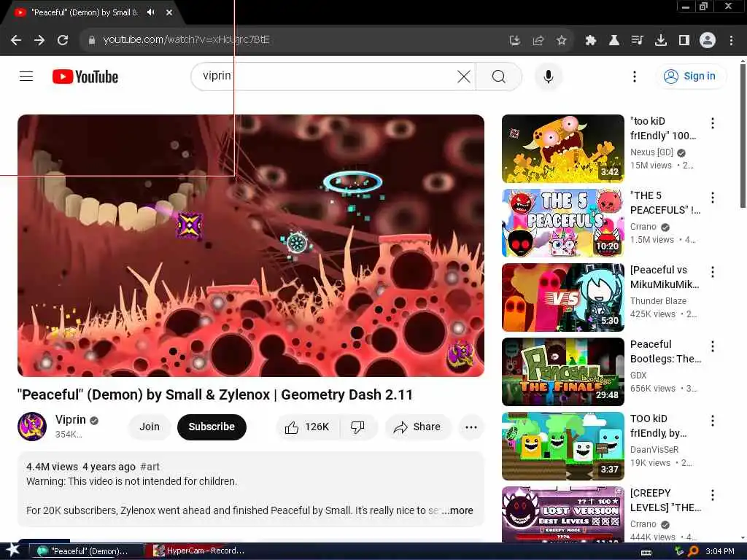Open YouTube settings three-dot menu
The width and height of the screenshot is (747, 560).
(634, 76)
